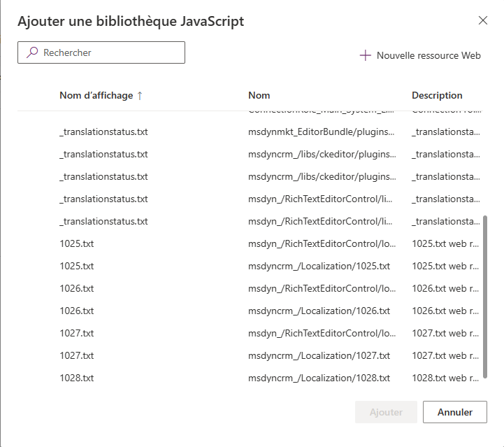Close the Ajouter une bibliothèque JavaScript dialog
504x447 pixels.
[483, 20]
